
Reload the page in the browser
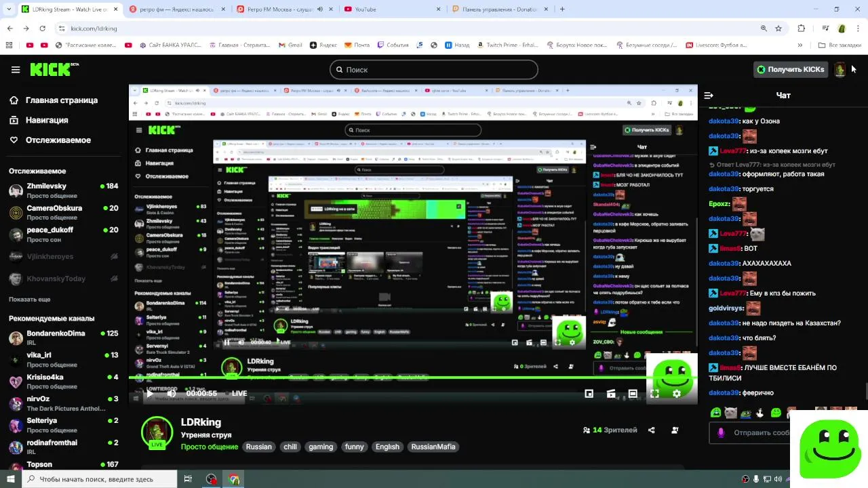point(42,28)
